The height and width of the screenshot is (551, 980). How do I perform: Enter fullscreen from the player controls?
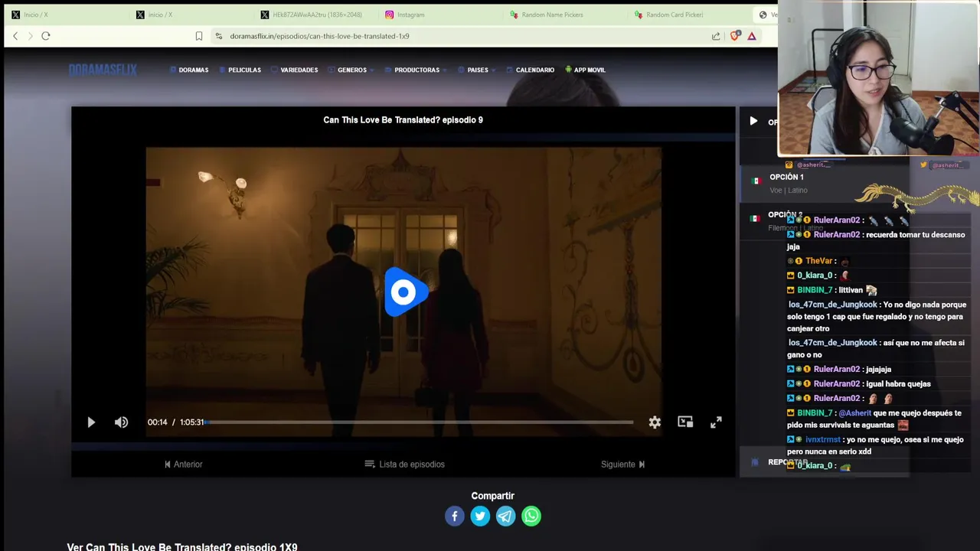(x=716, y=422)
